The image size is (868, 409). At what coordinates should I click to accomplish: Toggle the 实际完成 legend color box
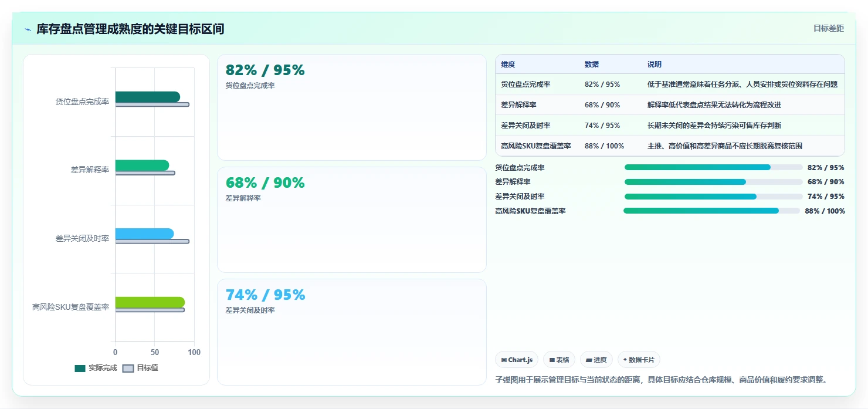tap(80, 369)
